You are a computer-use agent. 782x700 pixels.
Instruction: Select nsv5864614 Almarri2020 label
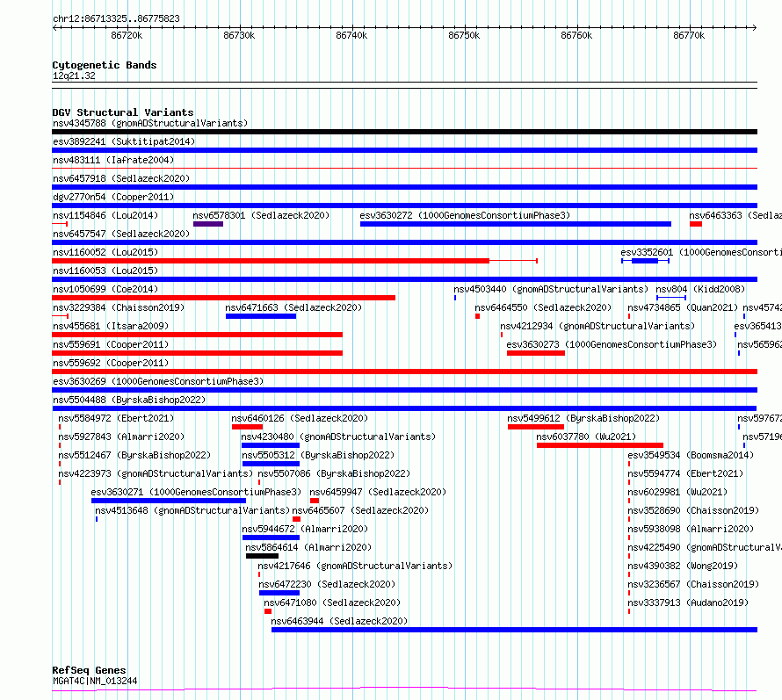tap(308, 547)
